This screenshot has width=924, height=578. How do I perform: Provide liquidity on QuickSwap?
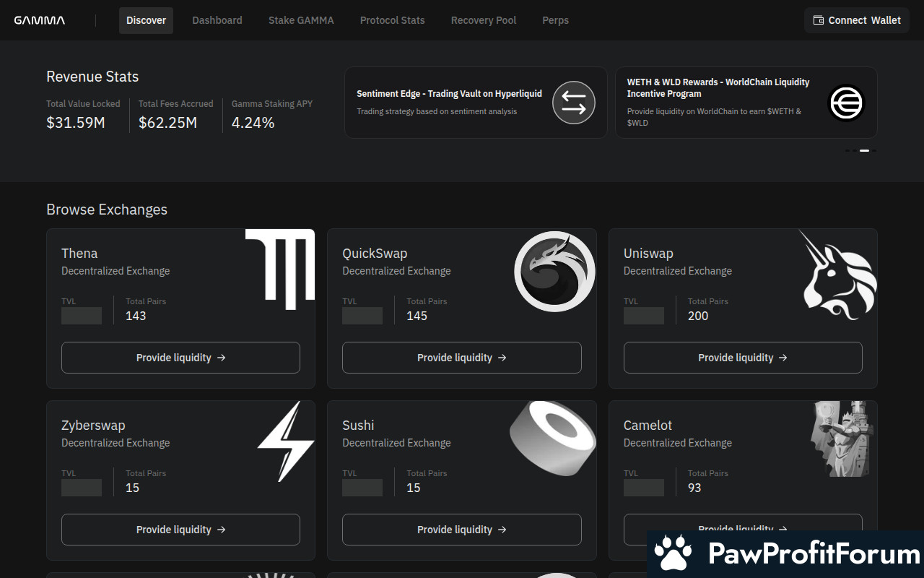(x=462, y=358)
